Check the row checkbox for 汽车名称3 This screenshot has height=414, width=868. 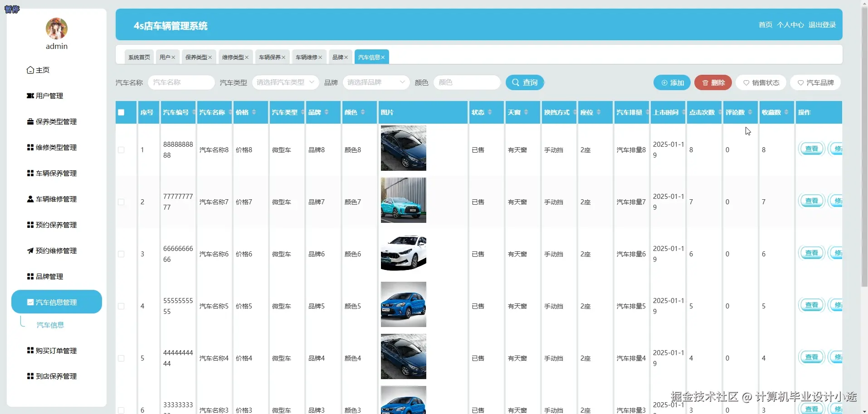[121, 410]
